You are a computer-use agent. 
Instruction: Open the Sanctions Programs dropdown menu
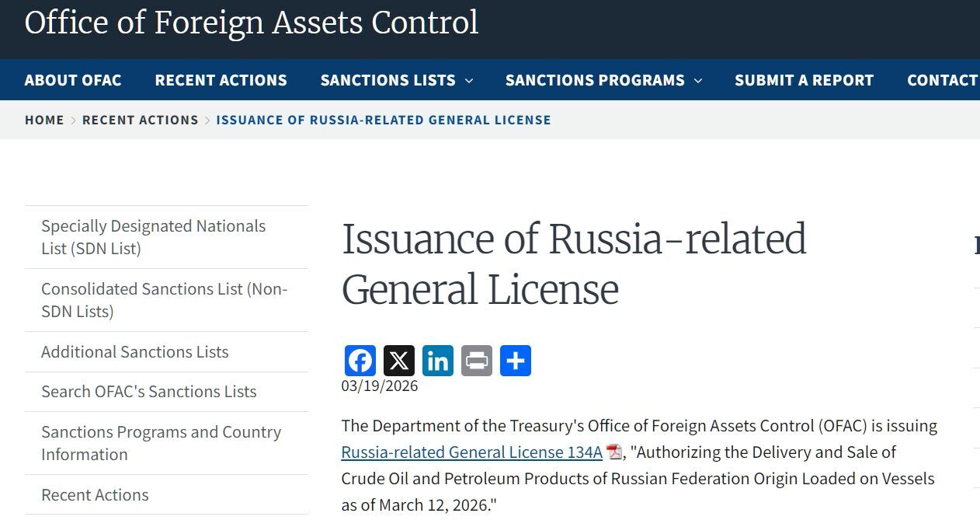point(603,80)
